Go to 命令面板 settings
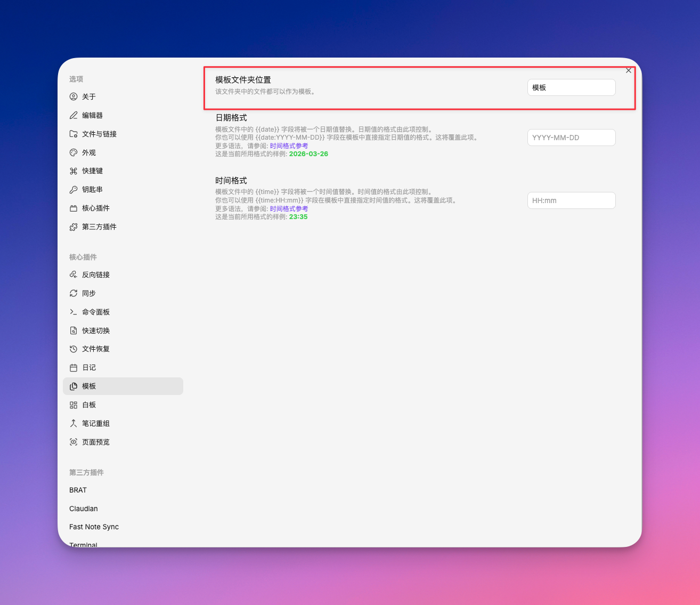Viewport: 700px width, 605px height. coord(96,312)
